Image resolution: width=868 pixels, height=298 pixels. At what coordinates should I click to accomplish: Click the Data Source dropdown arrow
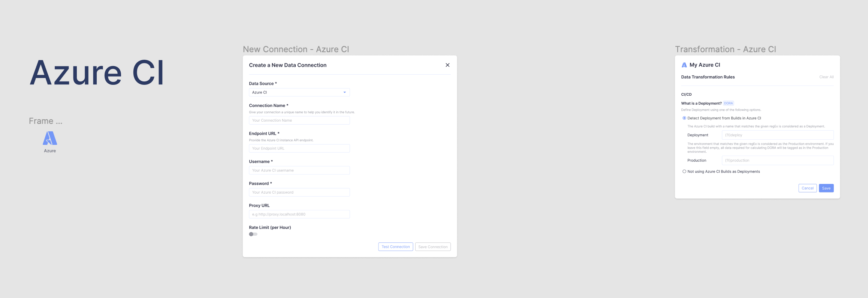(344, 92)
